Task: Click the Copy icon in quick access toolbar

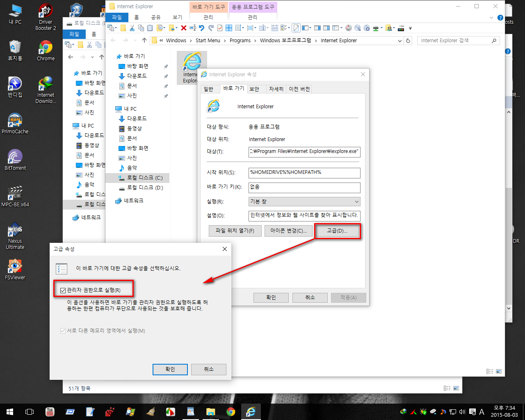Action: (141, 28)
